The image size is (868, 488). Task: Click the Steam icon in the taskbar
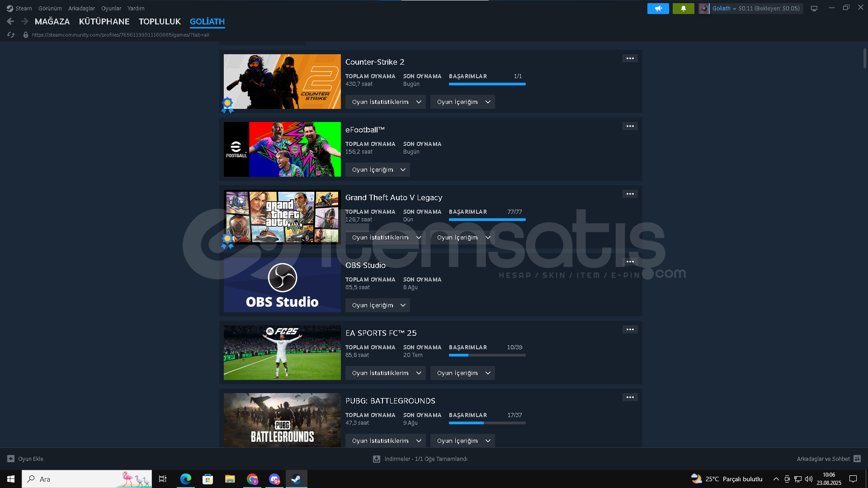(x=296, y=479)
